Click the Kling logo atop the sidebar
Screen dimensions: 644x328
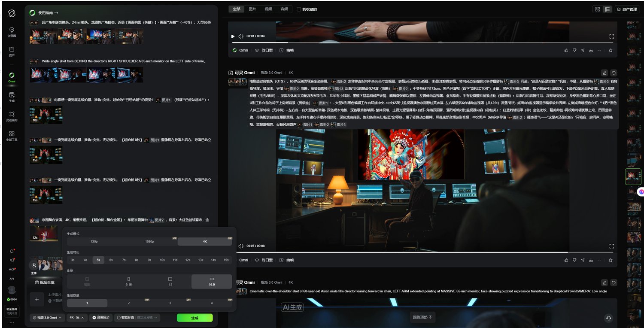tap(12, 13)
